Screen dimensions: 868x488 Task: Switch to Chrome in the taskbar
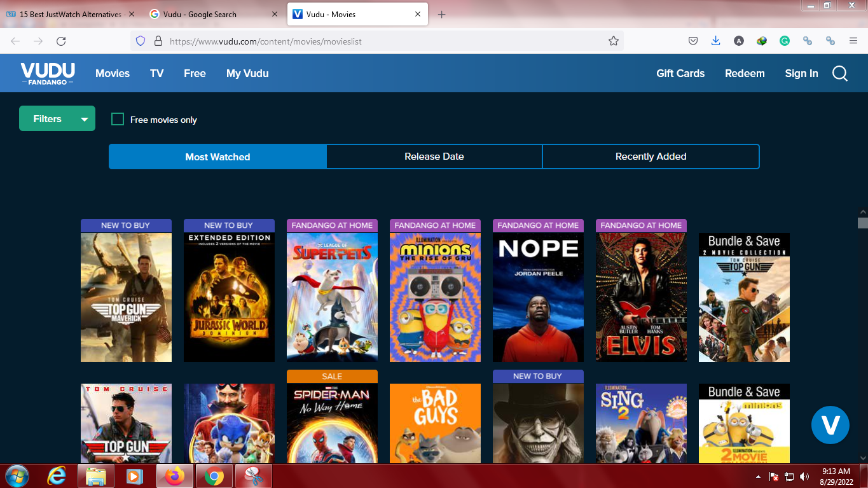coord(214,476)
